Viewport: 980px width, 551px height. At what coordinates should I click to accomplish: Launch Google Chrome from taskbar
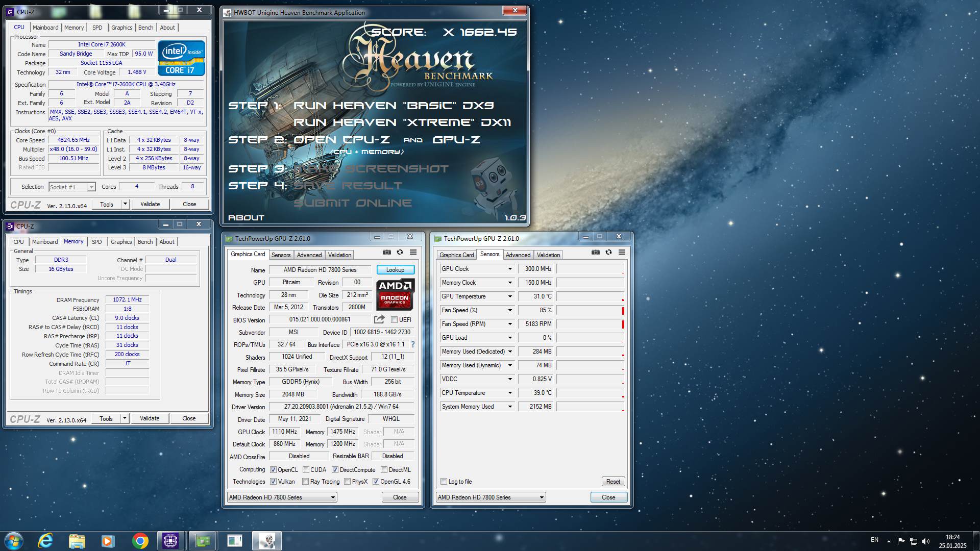(140, 541)
